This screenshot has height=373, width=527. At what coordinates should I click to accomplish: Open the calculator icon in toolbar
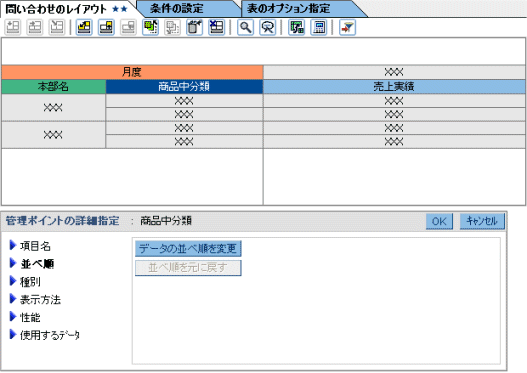point(319,27)
